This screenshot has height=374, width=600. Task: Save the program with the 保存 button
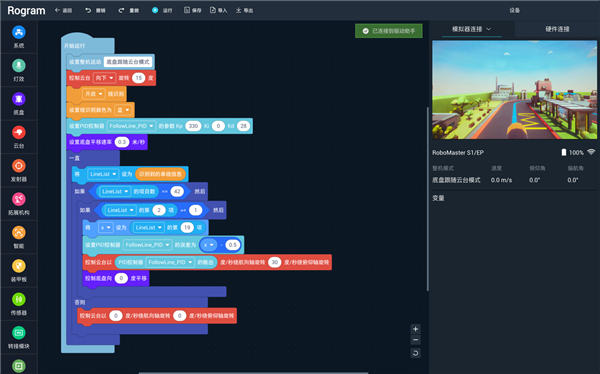coord(192,10)
